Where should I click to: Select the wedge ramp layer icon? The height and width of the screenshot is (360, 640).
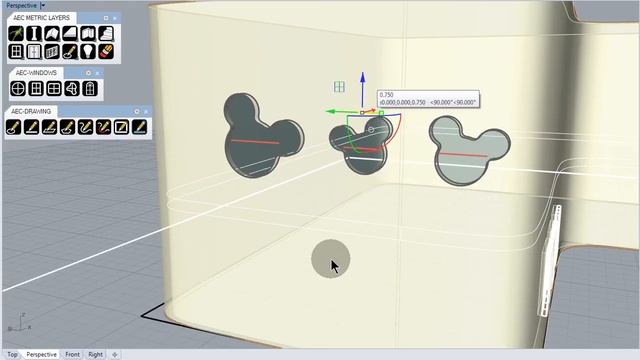click(70, 33)
